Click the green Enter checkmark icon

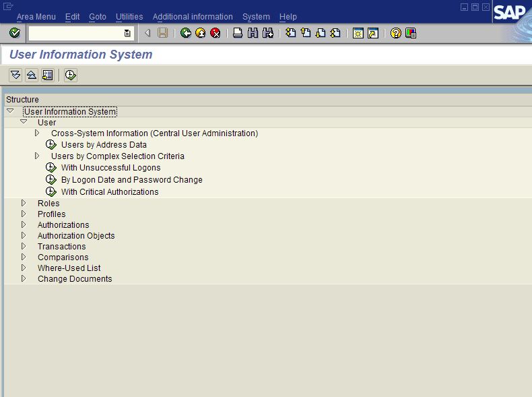[x=15, y=33]
